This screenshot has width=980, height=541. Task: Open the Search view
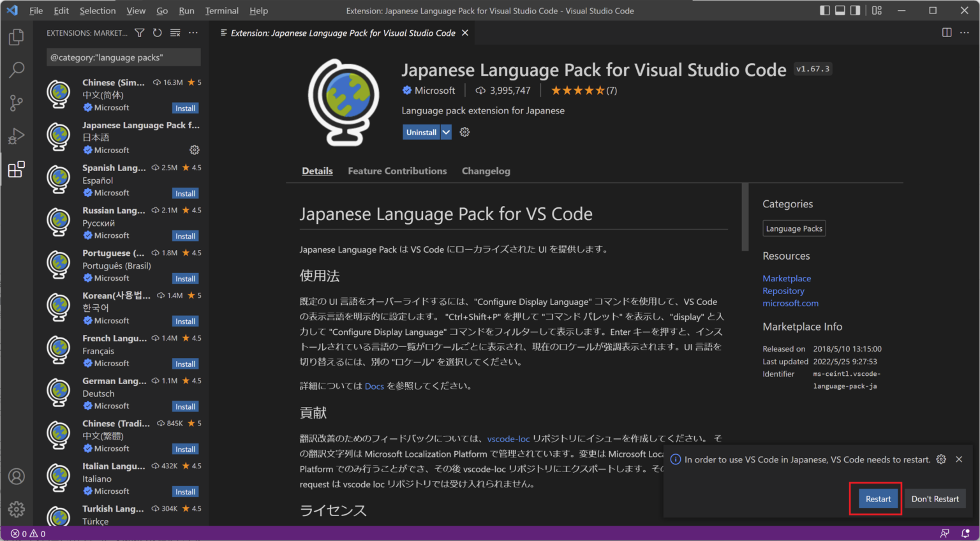click(x=16, y=70)
